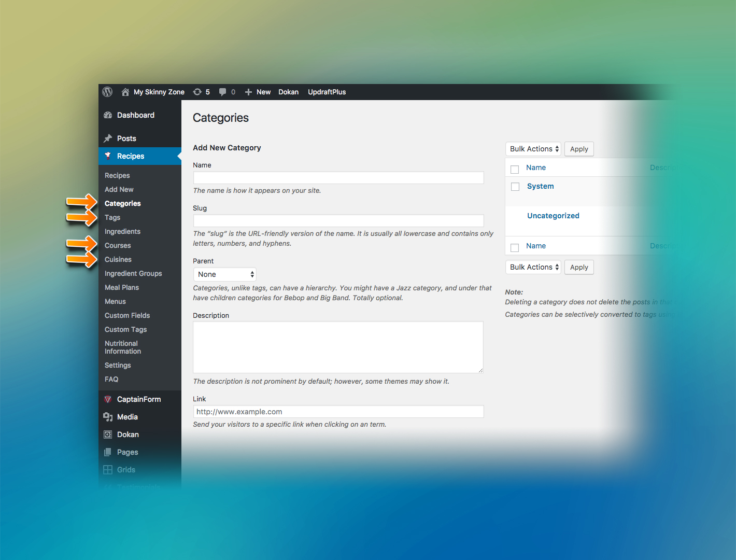736x560 pixels.
Task: Toggle select-all checkbox in table footer
Action: click(515, 247)
